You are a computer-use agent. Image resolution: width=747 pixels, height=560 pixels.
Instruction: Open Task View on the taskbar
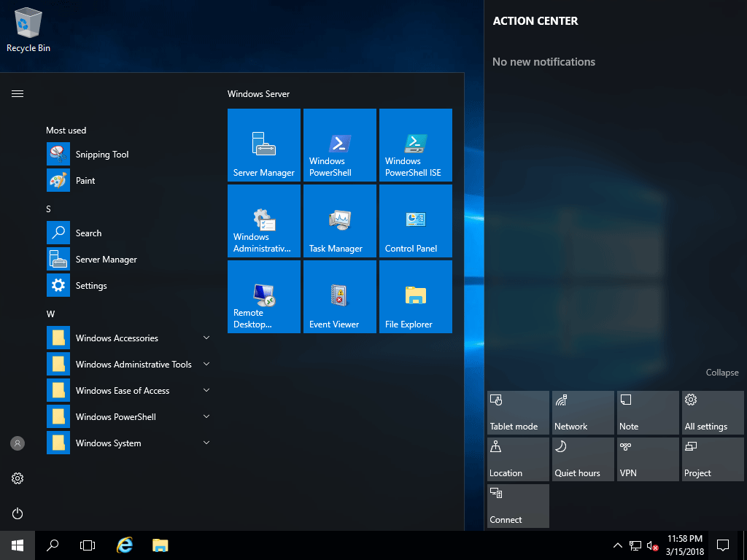[88, 545]
